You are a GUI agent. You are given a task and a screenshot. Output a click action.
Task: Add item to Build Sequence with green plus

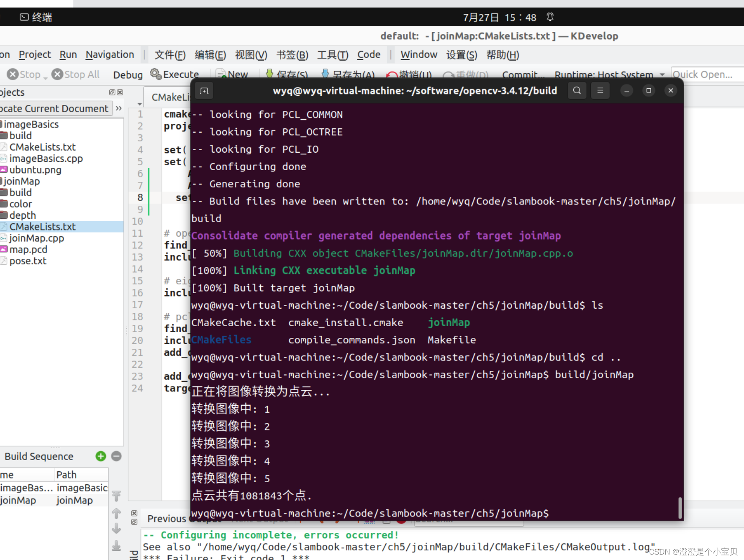[101, 456]
